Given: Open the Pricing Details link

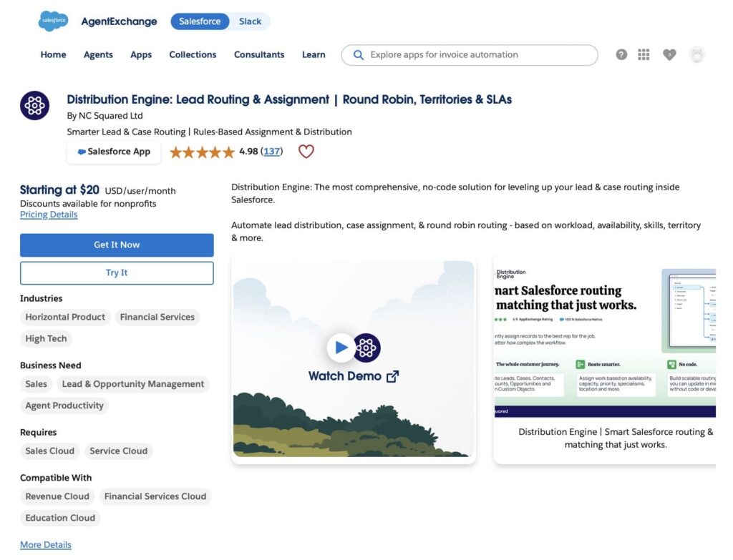Looking at the screenshot, I should click(x=49, y=215).
